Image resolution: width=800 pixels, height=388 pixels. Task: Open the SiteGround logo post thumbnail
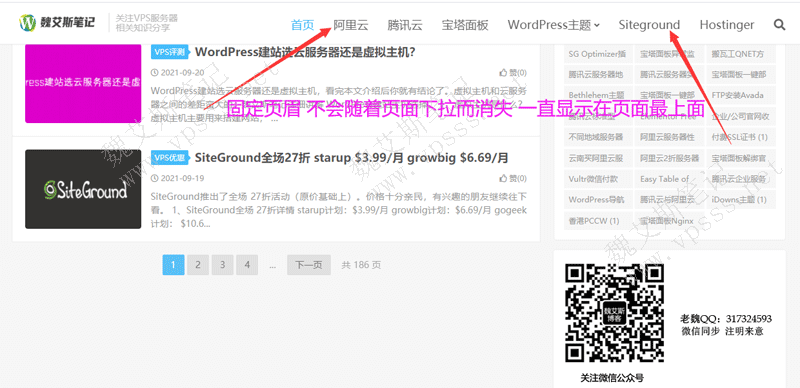point(83,189)
